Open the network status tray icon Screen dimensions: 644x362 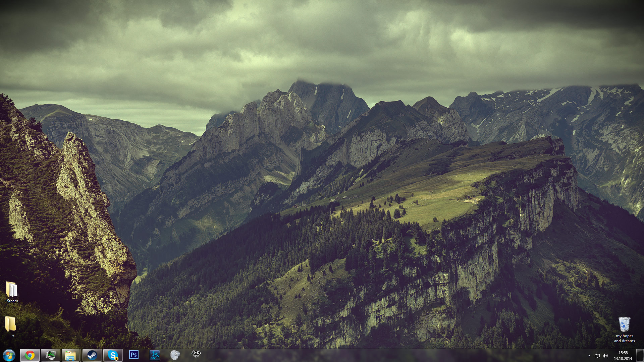pos(597,356)
